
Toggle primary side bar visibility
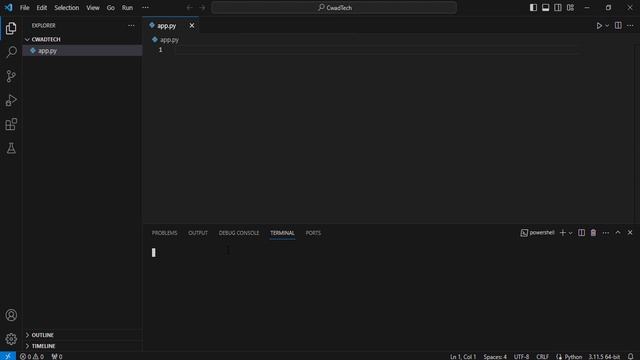click(533, 7)
